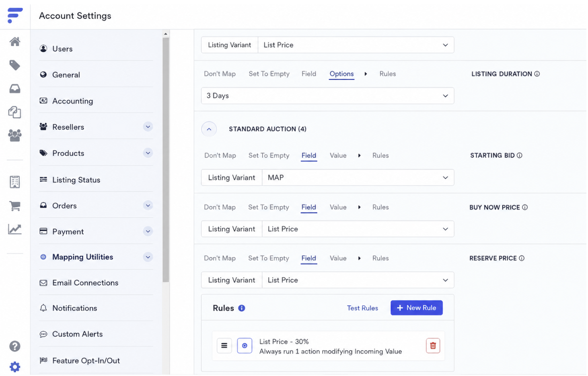Open Reserve Price List Price dropdown
Image resolution: width=588 pixels, height=376 pixels.
click(358, 280)
